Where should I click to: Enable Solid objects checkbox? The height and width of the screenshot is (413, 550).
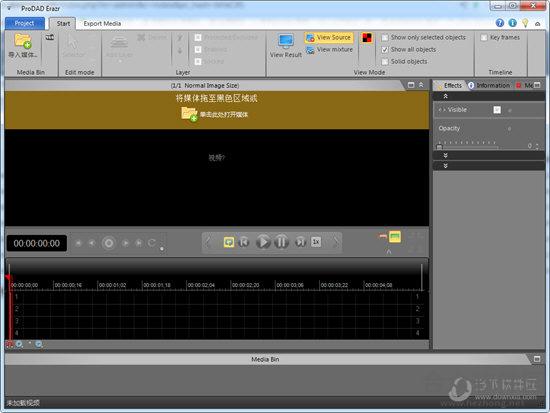[385, 62]
